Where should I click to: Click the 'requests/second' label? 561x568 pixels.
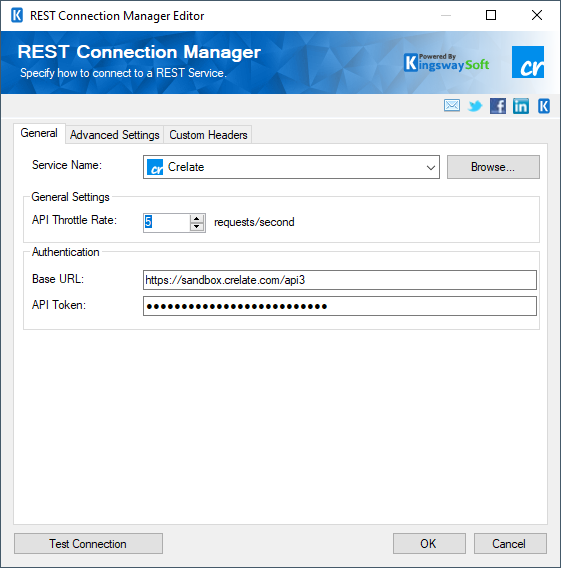tap(254, 222)
